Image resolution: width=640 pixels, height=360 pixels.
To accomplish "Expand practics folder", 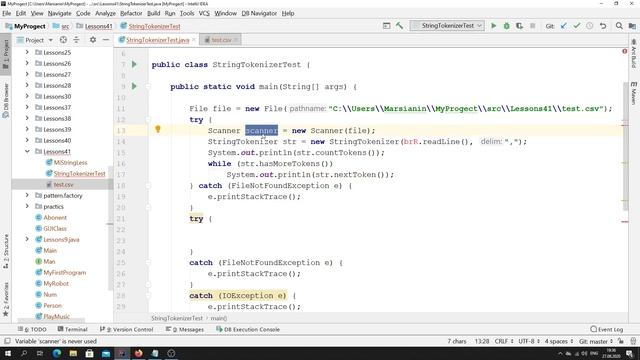I will click(27, 207).
